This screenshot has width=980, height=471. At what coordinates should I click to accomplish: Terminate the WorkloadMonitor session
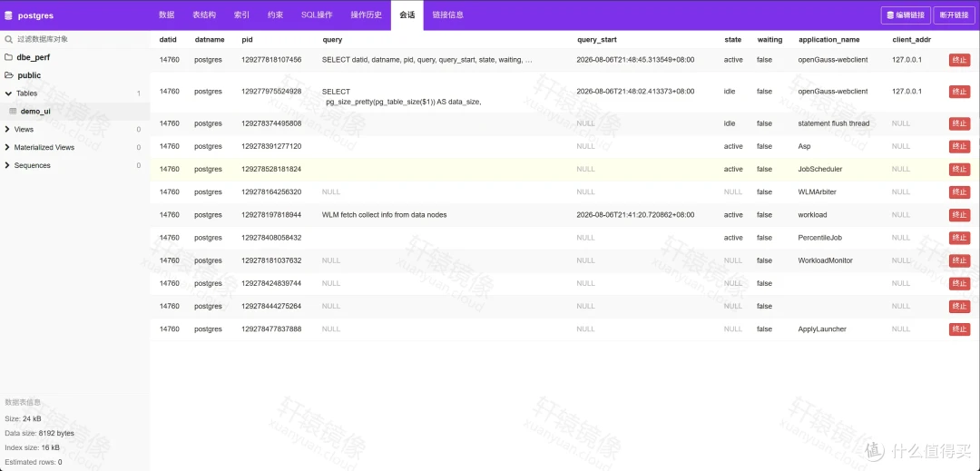(x=959, y=260)
